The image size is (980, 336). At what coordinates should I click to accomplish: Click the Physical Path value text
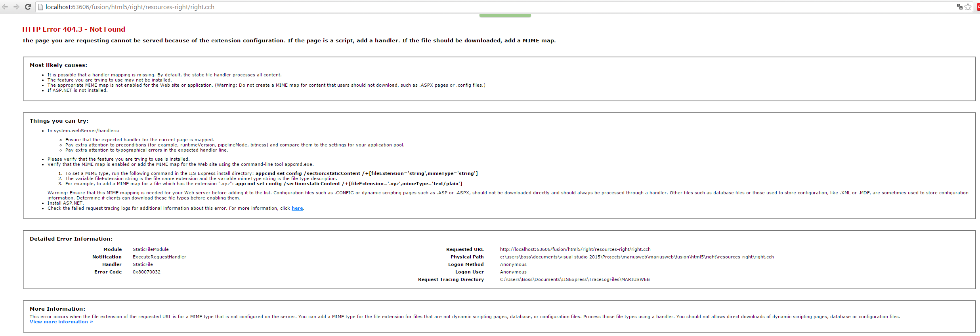[636, 257]
